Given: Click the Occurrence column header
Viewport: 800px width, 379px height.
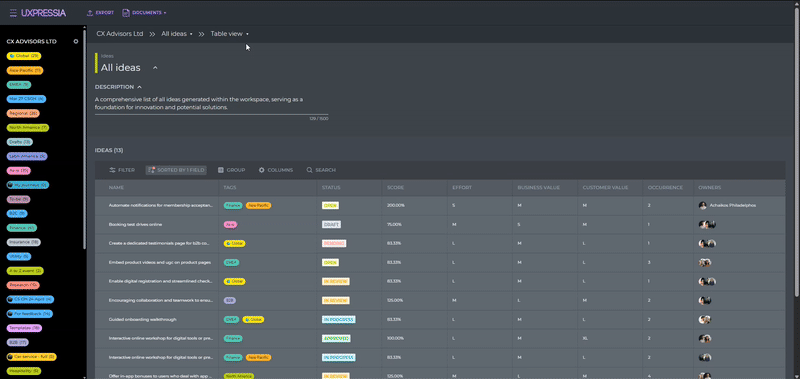Looking at the screenshot, I should pos(665,188).
